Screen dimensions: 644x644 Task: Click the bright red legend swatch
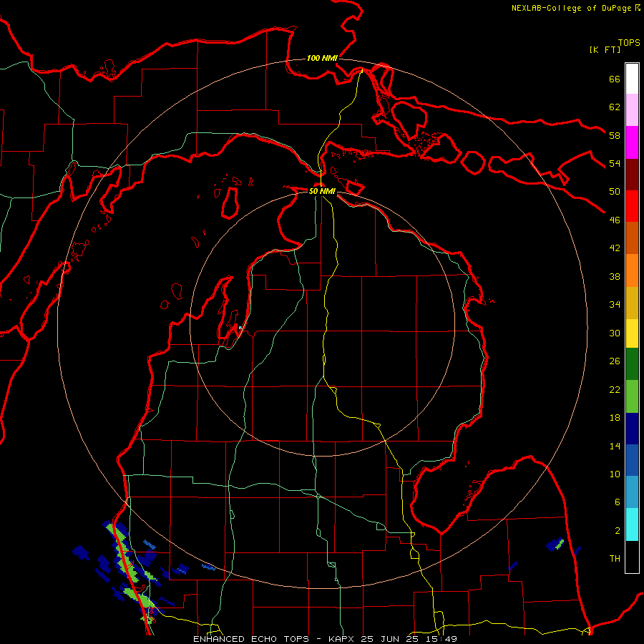click(x=632, y=206)
